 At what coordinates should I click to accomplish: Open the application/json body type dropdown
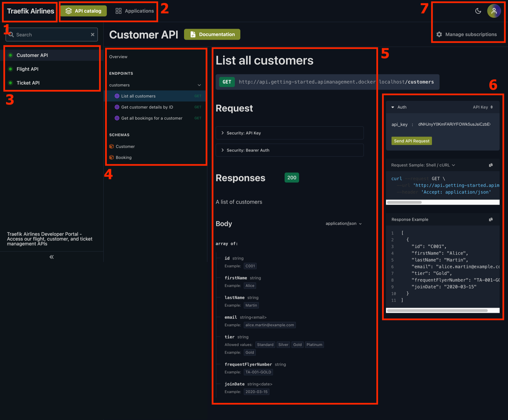(343, 224)
